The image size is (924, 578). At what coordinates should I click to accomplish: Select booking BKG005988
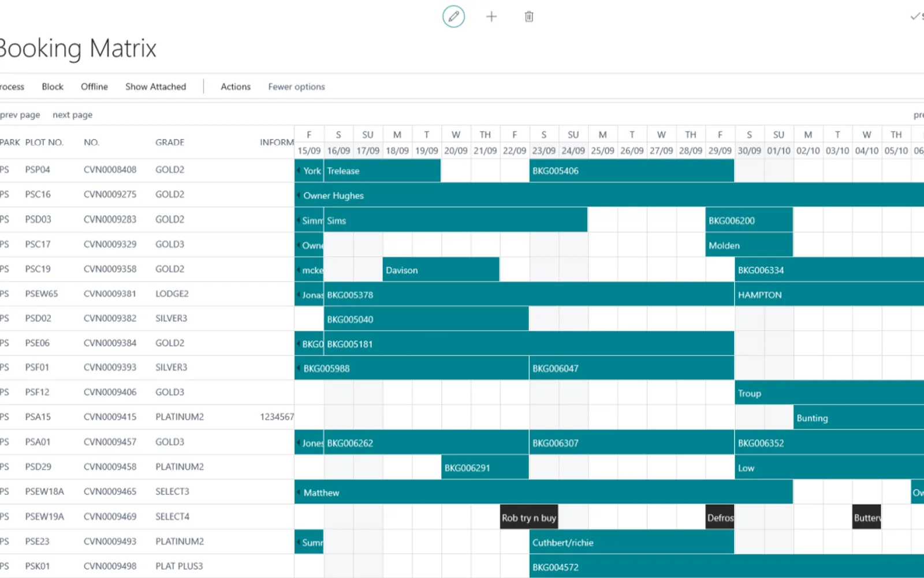[412, 368]
